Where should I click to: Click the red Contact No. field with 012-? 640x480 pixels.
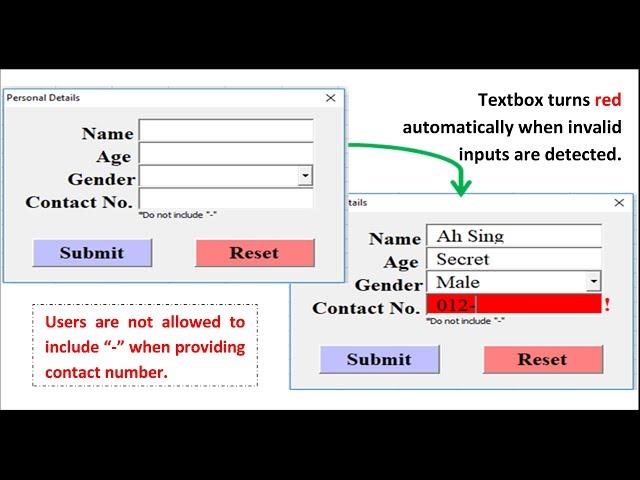coord(514,305)
